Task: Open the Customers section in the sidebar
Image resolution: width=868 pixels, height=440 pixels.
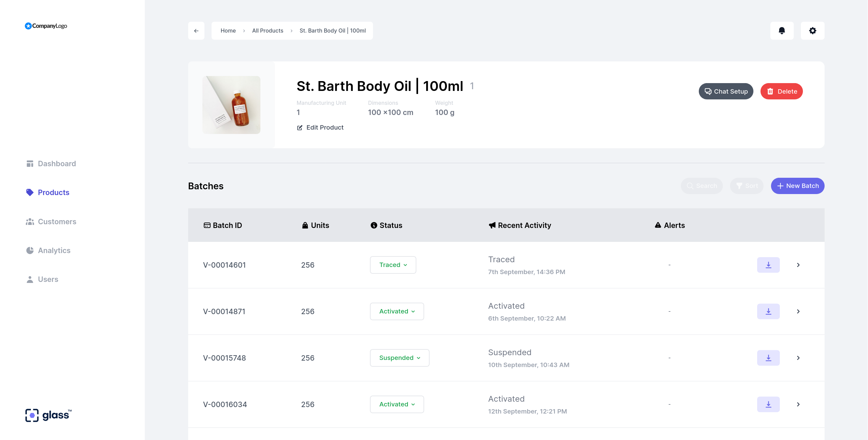Action: pos(57,222)
